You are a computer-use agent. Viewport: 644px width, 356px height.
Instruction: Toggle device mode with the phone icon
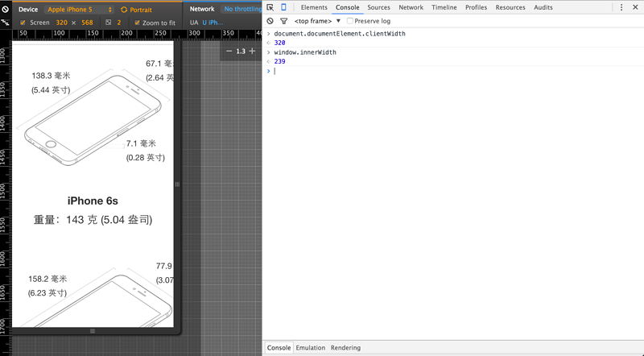click(283, 7)
